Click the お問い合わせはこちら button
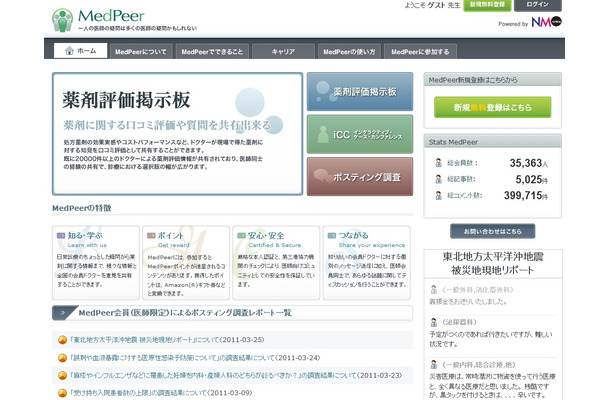The width and height of the screenshot is (610, 400). click(x=493, y=231)
